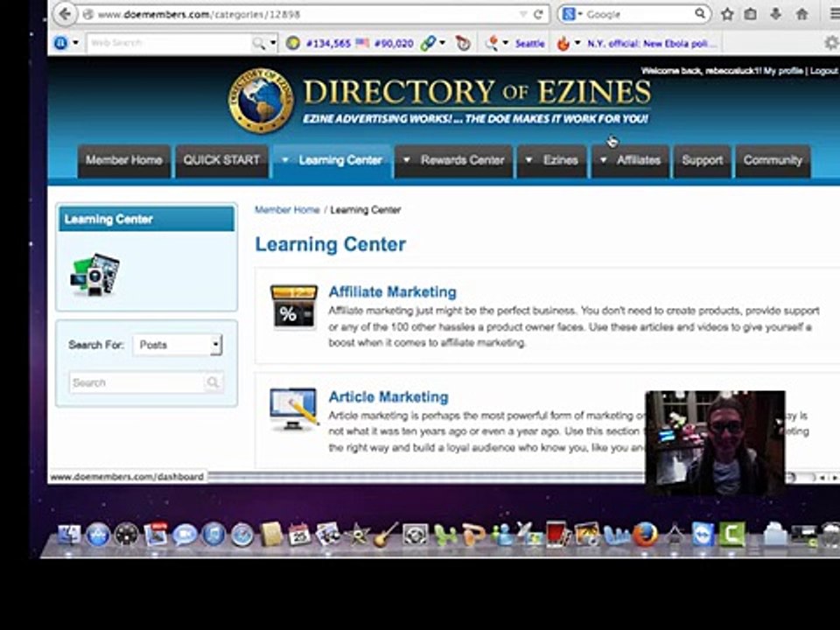Open the My profile link
This screenshot has width=840, height=630.
coord(783,71)
